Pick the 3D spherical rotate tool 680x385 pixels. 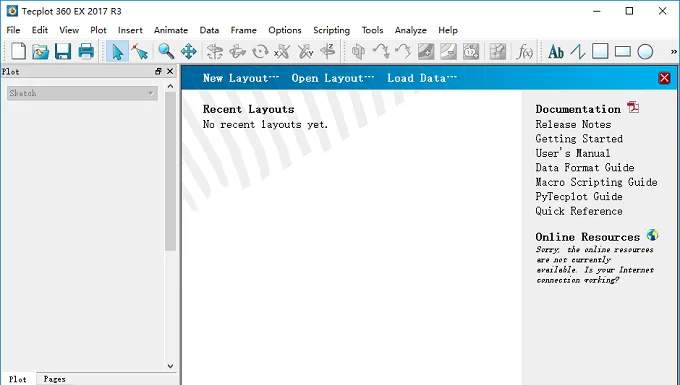coord(215,52)
